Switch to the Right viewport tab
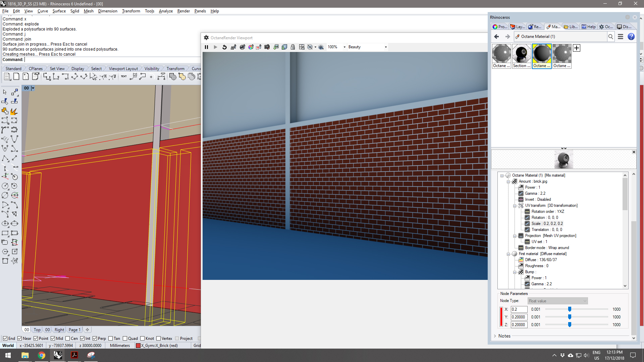 (59, 330)
